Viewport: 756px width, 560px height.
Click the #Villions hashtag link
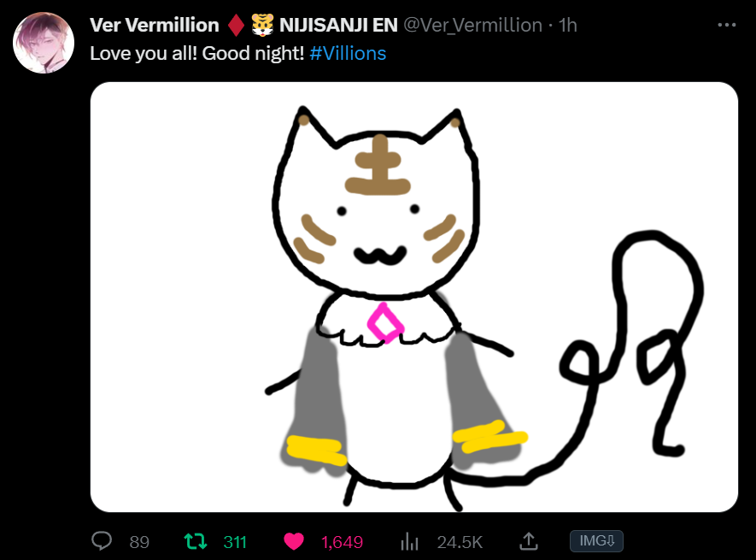[x=348, y=53]
